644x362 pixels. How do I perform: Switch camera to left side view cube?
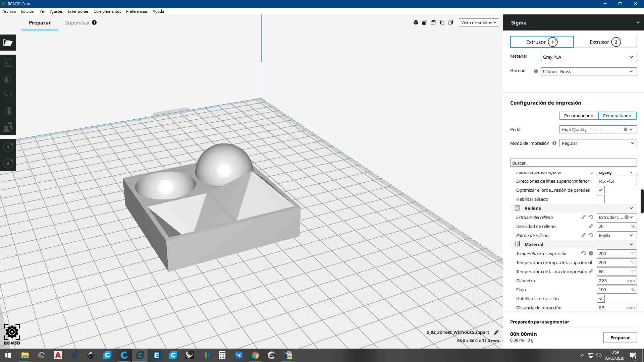pyautogui.click(x=442, y=22)
